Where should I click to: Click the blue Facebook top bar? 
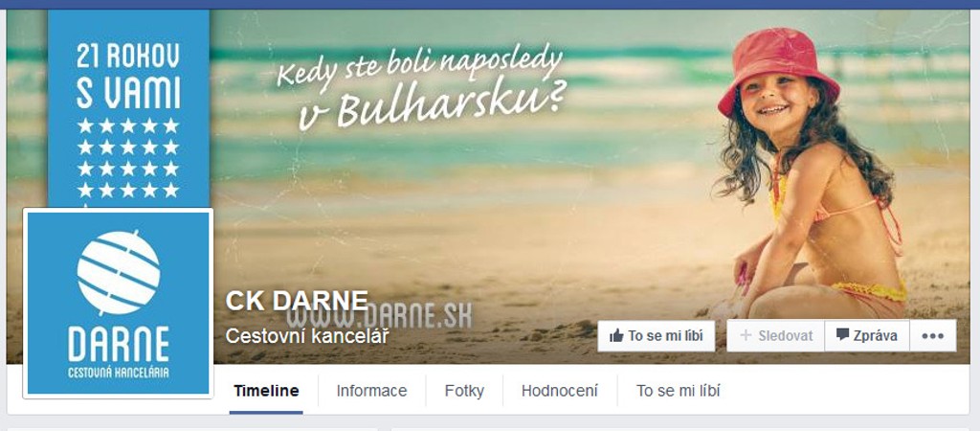click(x=490, y=5)
